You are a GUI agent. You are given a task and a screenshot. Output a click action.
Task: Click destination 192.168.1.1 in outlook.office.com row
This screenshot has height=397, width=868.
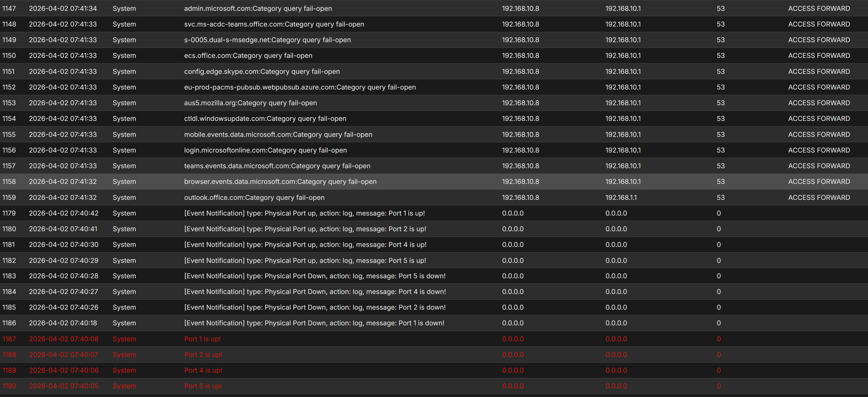click(621, 197)
